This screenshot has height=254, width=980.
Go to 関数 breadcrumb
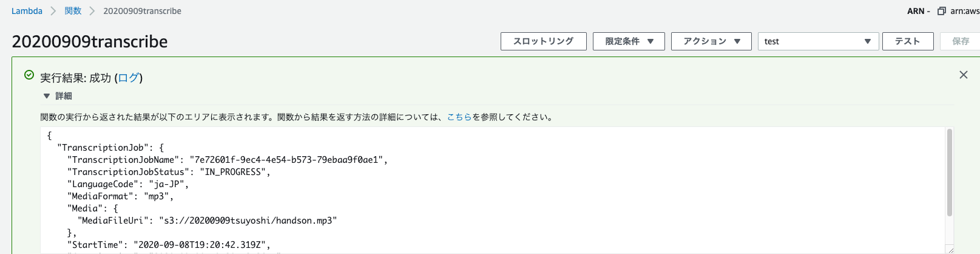[73, 11]
